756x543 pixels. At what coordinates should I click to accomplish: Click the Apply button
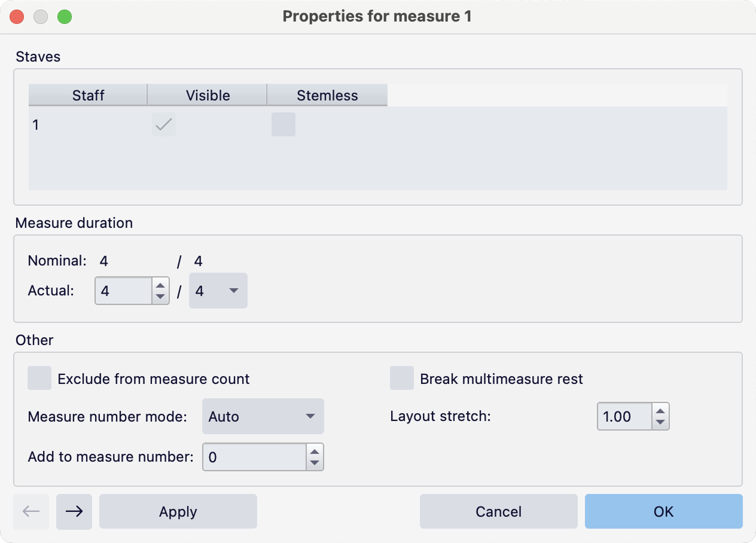coord(178,511)
